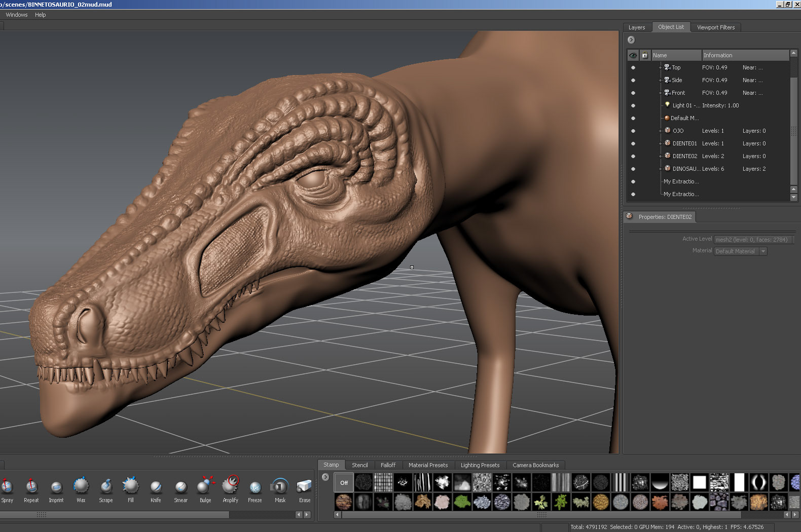Pick the Erase tool
801x532 pixels.
coord(304,487)
